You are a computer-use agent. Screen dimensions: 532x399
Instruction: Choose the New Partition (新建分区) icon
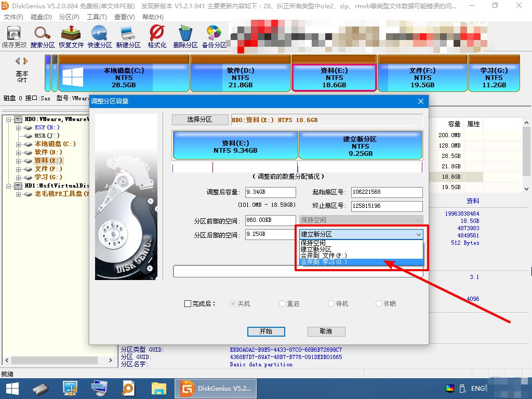point(128,37)
